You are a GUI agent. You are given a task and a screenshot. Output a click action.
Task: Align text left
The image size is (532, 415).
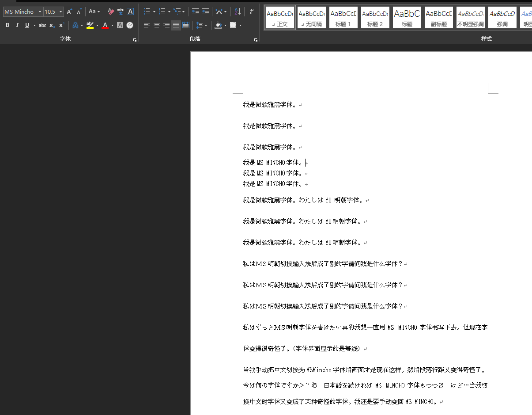pyautogui.click(x=147, y=25)
